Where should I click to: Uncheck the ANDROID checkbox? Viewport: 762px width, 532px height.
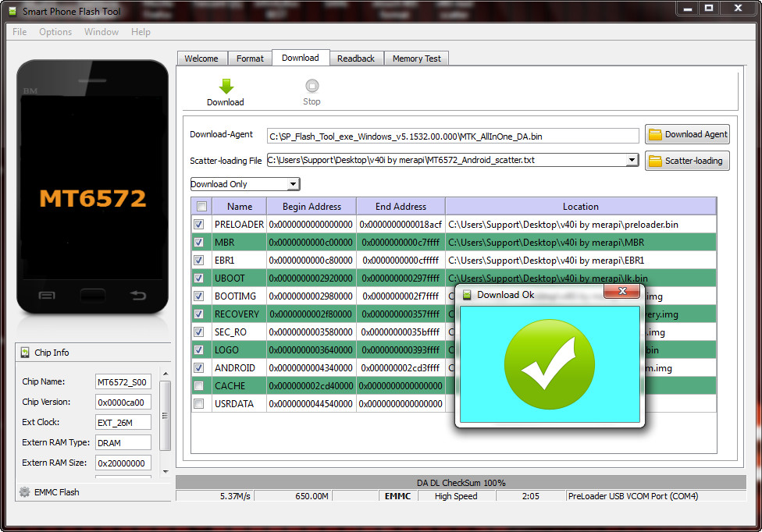click(x=199, y=368)
